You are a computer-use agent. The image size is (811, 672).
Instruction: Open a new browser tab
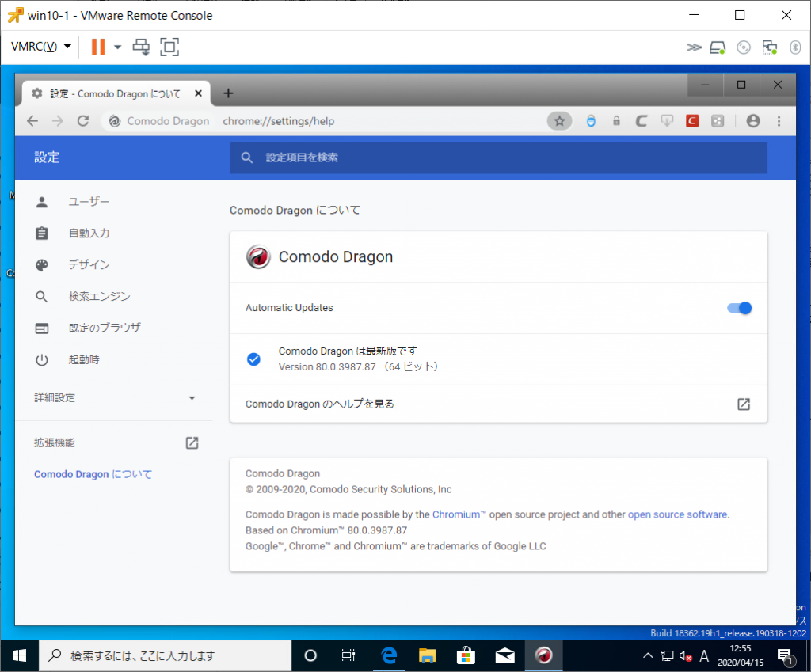(228, 93)
